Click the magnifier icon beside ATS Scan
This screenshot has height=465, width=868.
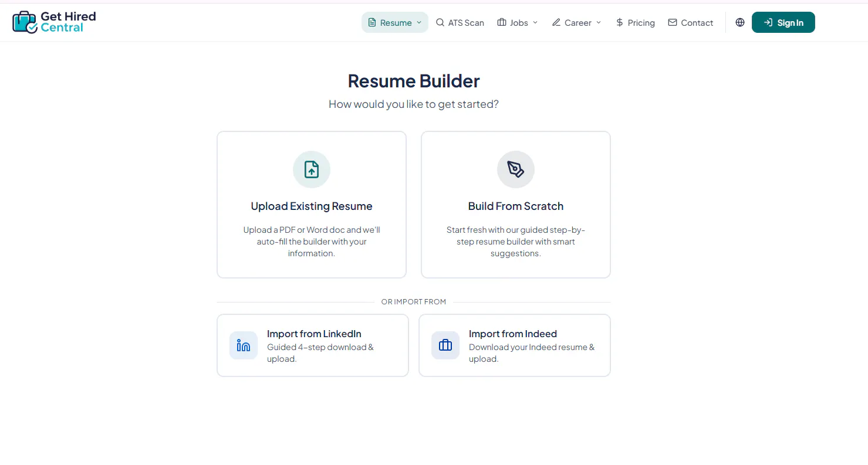(440, 22)
